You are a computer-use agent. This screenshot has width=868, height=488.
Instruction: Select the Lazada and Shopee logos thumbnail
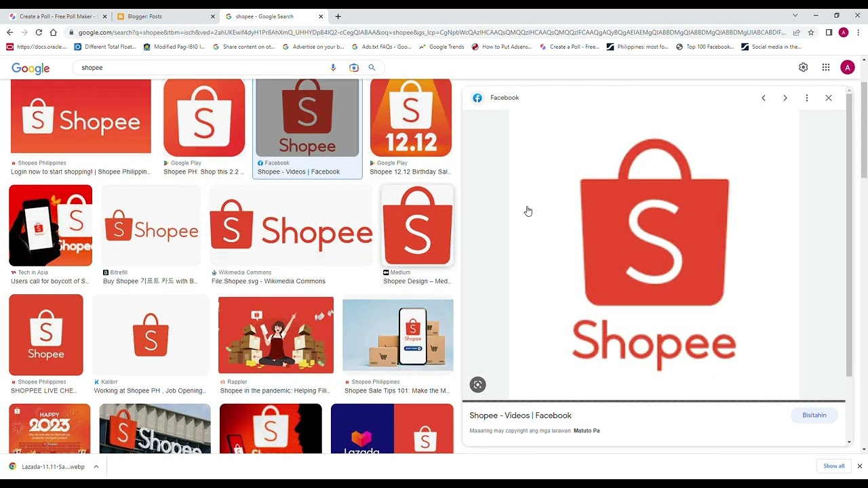click(x=392, y=429)
